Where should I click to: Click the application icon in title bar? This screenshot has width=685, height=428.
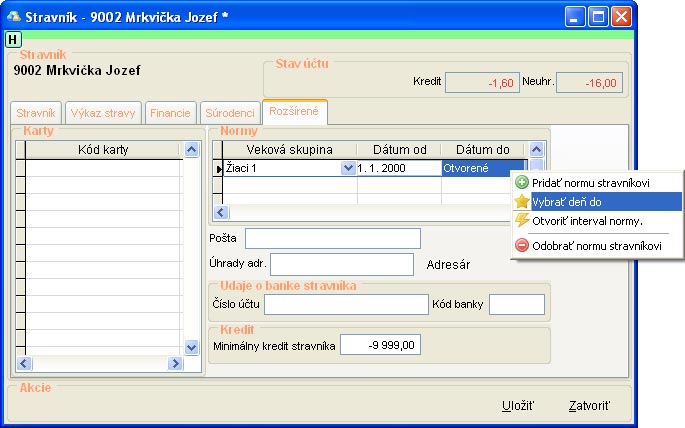(14, 17)
